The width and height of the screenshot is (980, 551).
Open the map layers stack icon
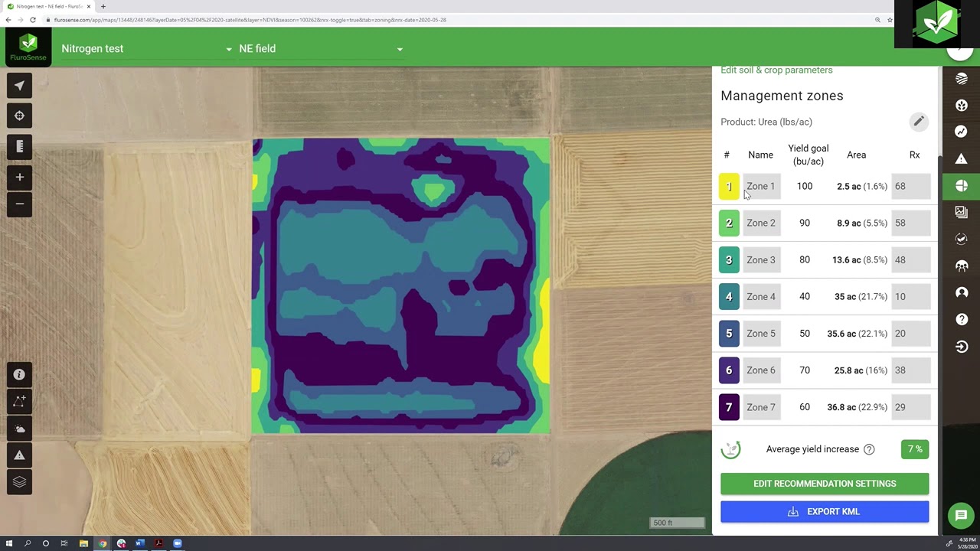click(x=19, y=482)
